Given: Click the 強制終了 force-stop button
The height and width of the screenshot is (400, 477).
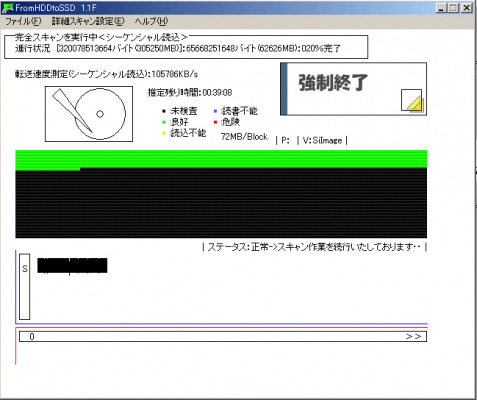Looking at the screenshot, I should [353, 89].
